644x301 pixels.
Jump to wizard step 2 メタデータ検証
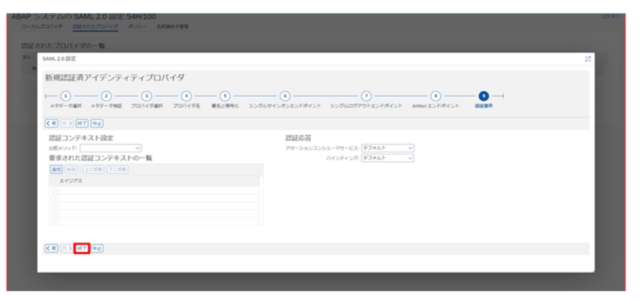(x=106, y=96)
